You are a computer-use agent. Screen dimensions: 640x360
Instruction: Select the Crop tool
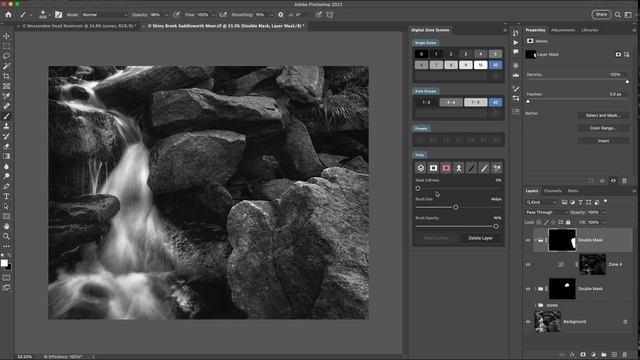click(7, 76)
